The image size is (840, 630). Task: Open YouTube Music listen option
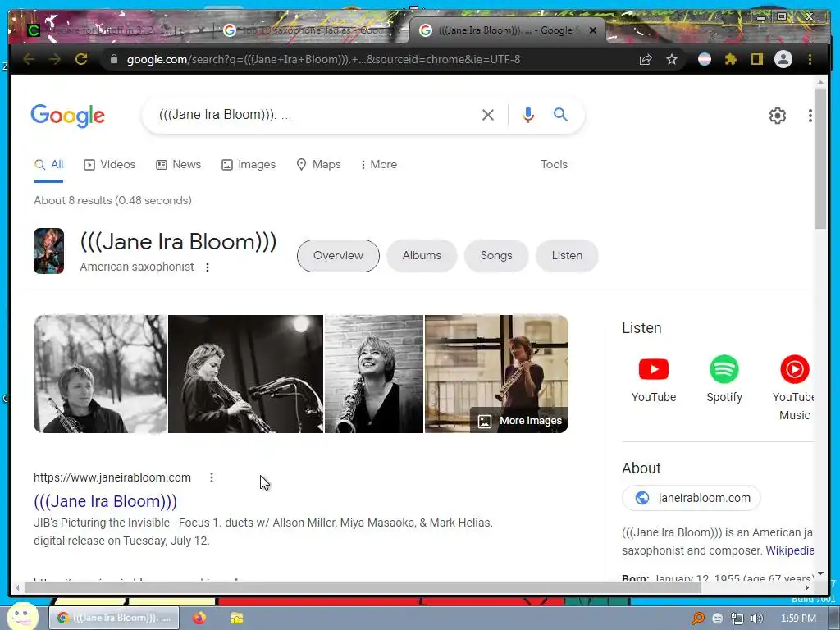click(x=793, y=388)
